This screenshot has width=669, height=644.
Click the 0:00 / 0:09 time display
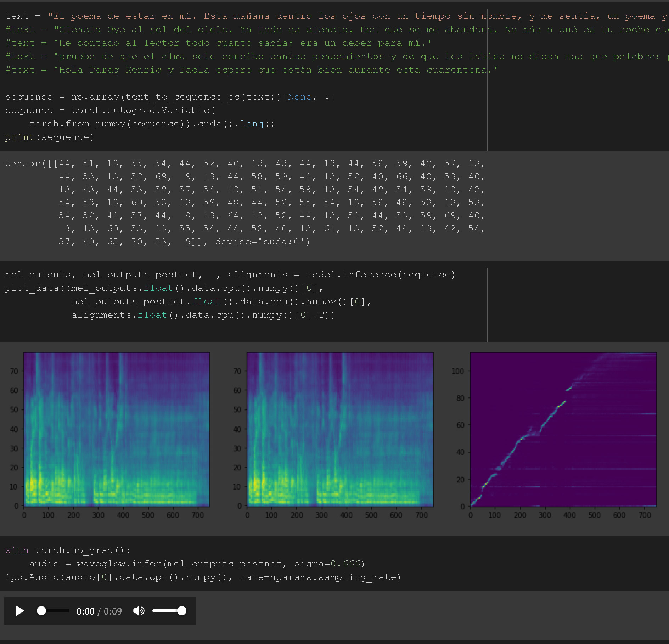click(99, 611)
